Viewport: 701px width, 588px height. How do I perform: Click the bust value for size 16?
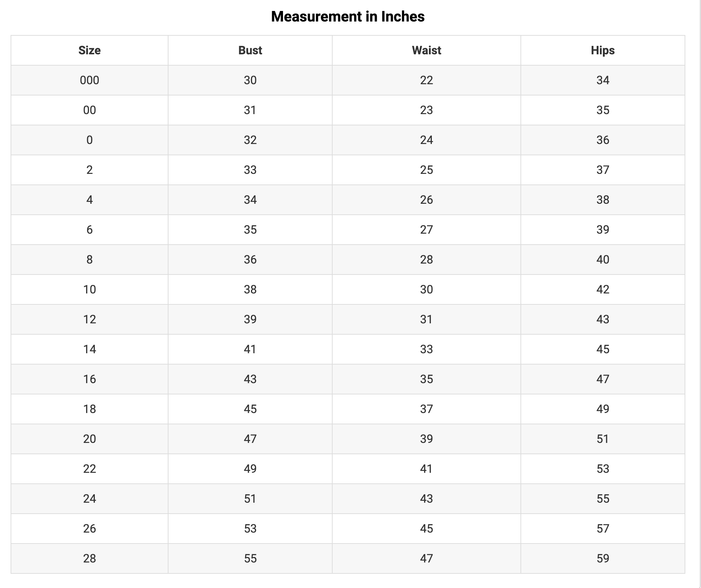tap(250, 379)
